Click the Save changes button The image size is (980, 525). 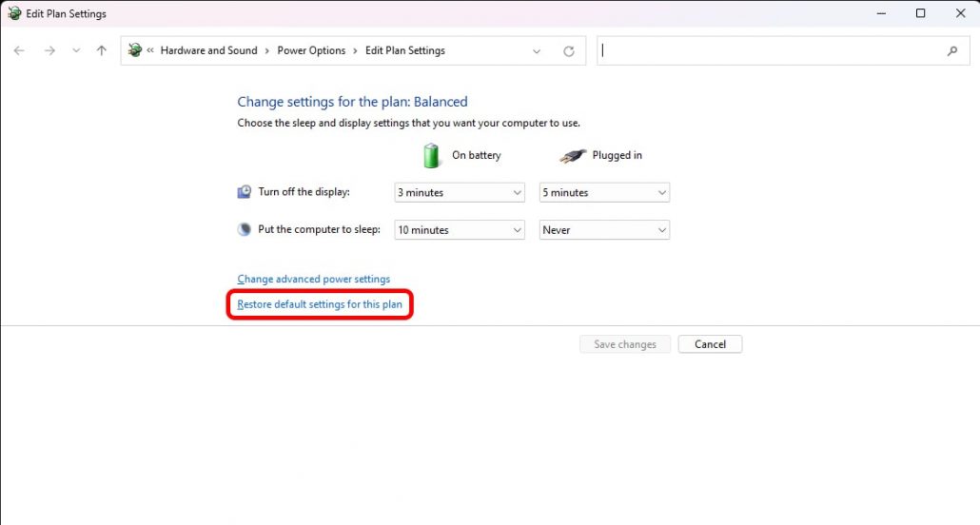pos(624,344)
